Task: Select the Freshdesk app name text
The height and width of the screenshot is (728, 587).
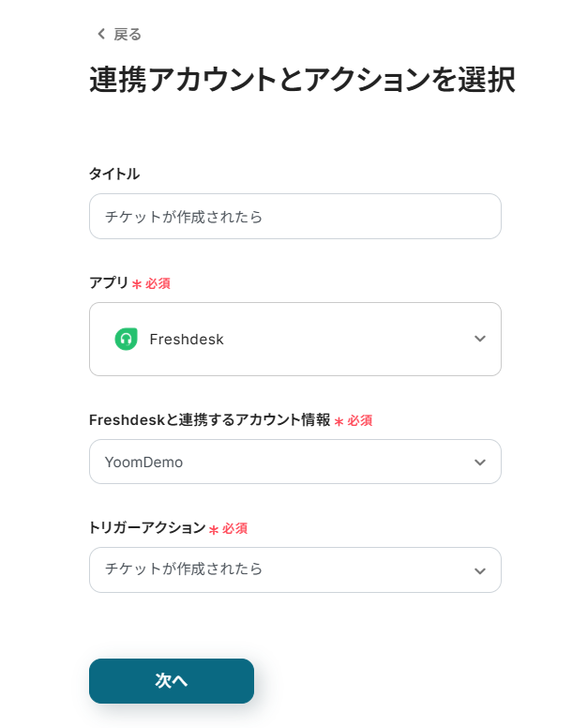Action: [187, 340]
